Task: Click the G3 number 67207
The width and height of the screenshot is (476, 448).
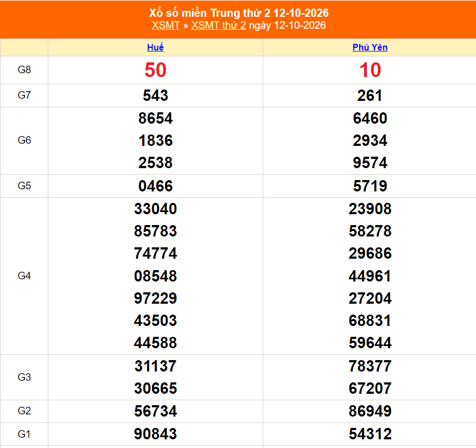Action: pos(370,388)
